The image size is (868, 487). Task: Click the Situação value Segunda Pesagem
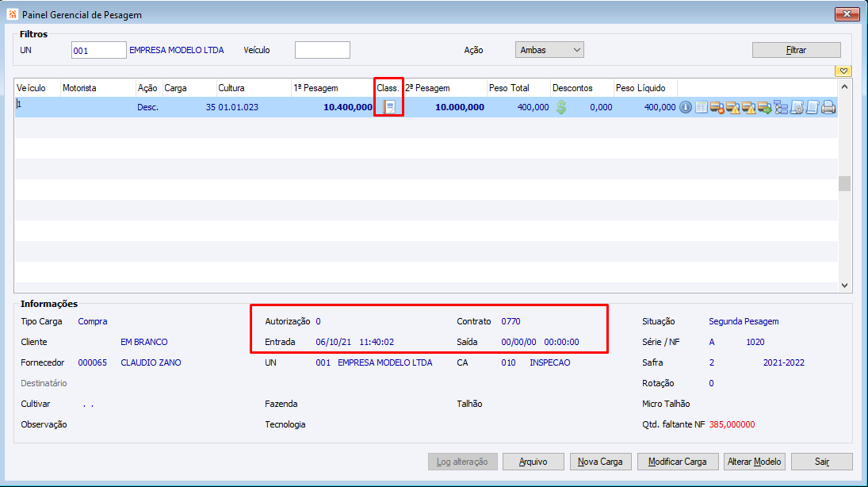pyautogui.click(x=744, y=321)
